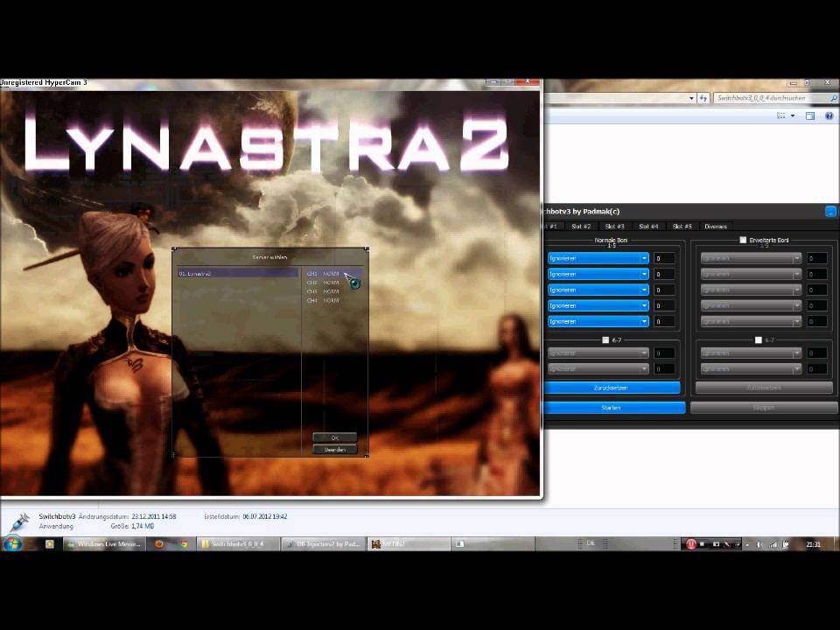This screenshot has width=840, height=630.
Task: Click the HyperCam stop tray icon
Action: [x=703, y=544]
